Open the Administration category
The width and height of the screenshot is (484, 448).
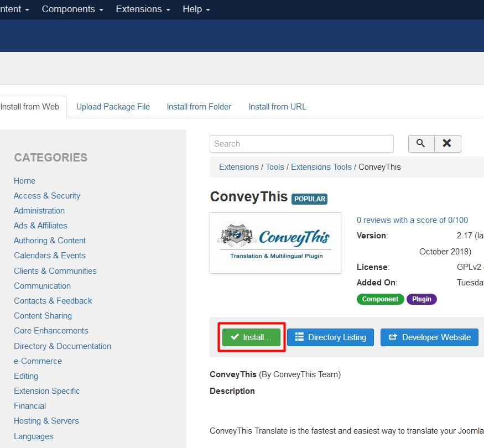point(39,211)
